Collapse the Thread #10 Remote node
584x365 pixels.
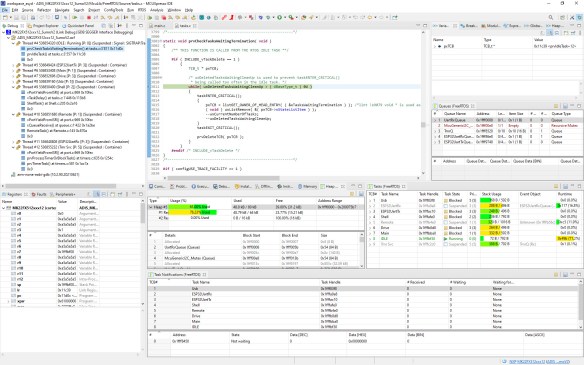click(x=13, y=114)
